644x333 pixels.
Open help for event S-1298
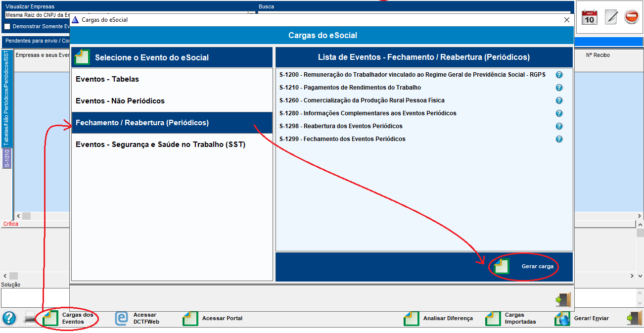(x=559, y=126)
